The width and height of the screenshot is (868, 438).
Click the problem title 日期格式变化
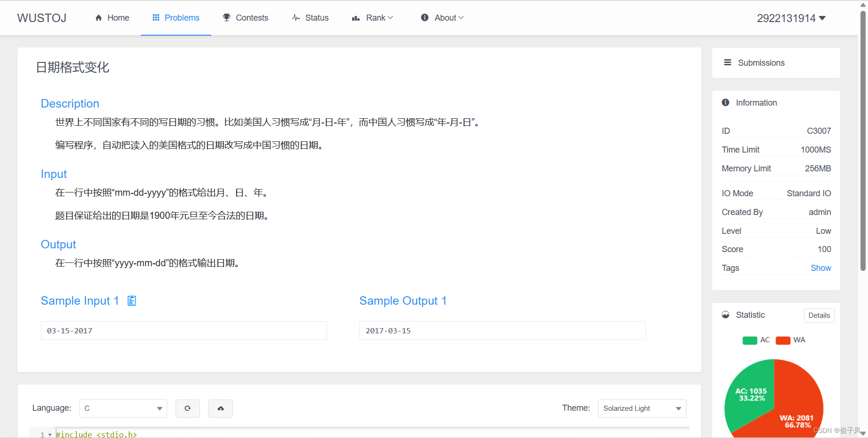[x=73, y=67]
